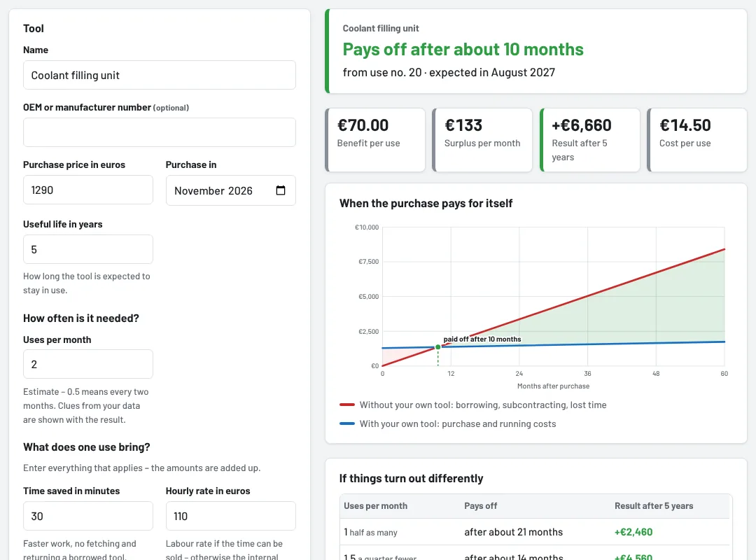756x560 pixels.
Task: Click the 'If things turn out differently' heading
Action: coord(412,478)
